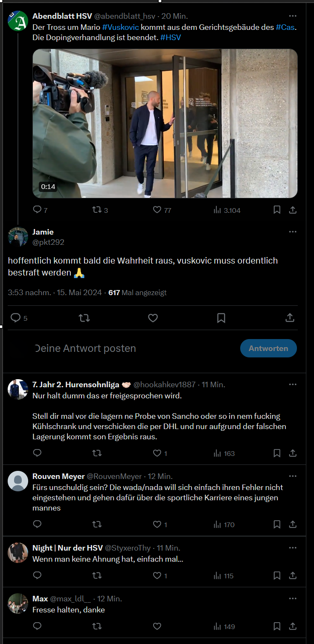Open more options on Abendblatt HSV tweet
The height and width of the screenshot is (644, 314).
click(293, 16)
